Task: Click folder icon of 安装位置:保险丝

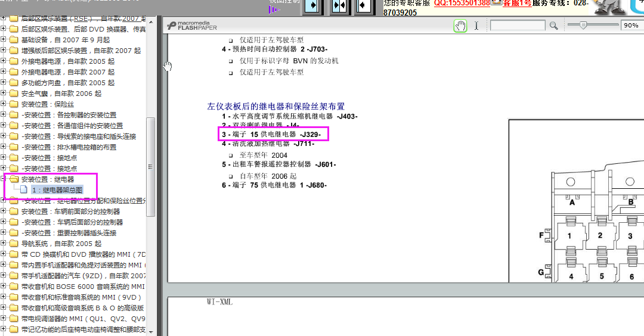Action: [x=14, y=104]
